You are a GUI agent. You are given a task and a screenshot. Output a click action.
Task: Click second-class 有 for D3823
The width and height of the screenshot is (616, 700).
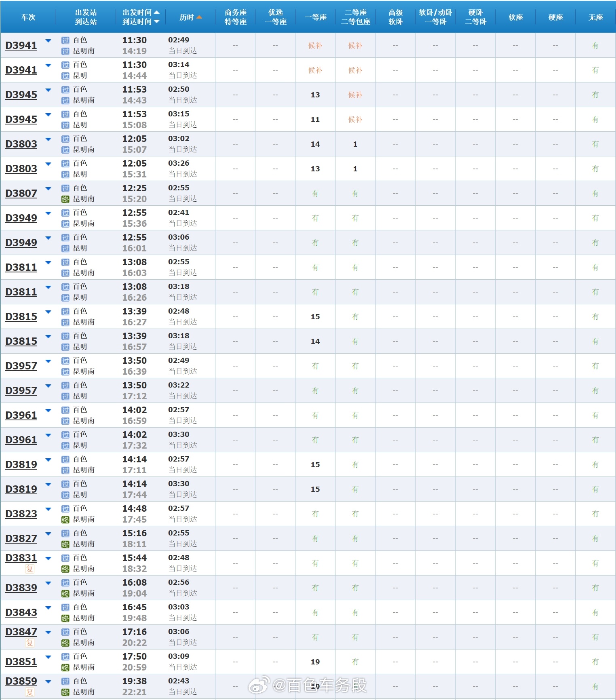tap(355, 514)
